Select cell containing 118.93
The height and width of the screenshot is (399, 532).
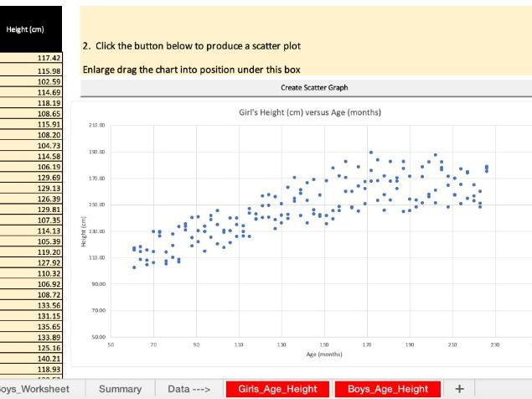tap(31, 369)
